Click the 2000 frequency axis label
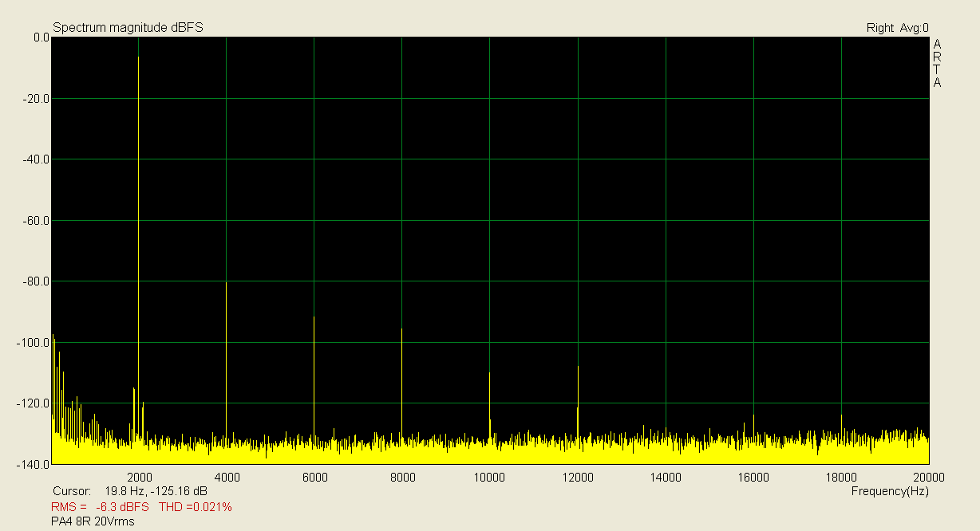 point(139,478)
